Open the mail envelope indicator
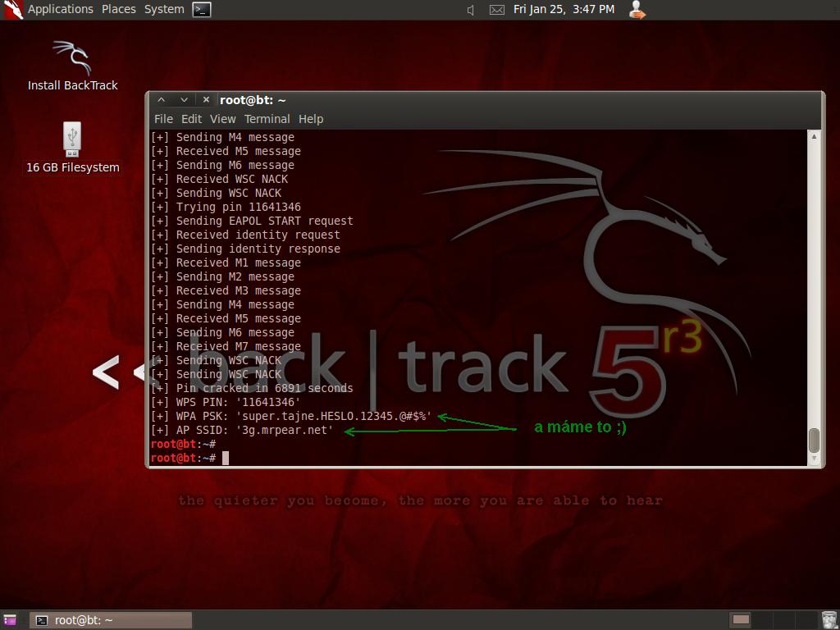The height and width of the screenshot is (630, 840). [496, 10]
